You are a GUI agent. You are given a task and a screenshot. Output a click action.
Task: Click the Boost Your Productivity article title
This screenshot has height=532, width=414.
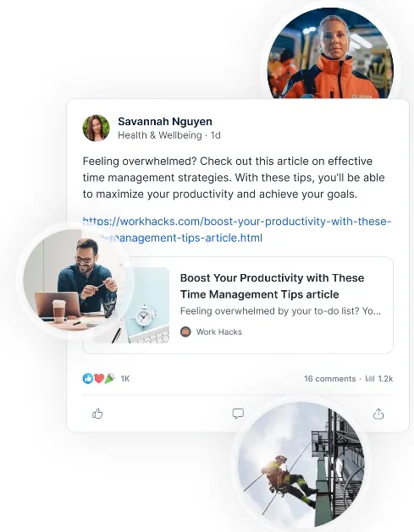point(272,286)
